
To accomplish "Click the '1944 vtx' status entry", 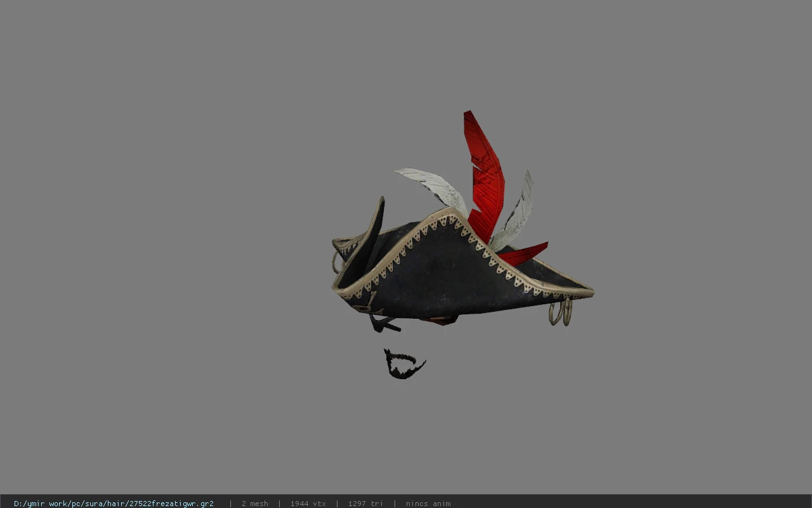I will tap(308, 504).
